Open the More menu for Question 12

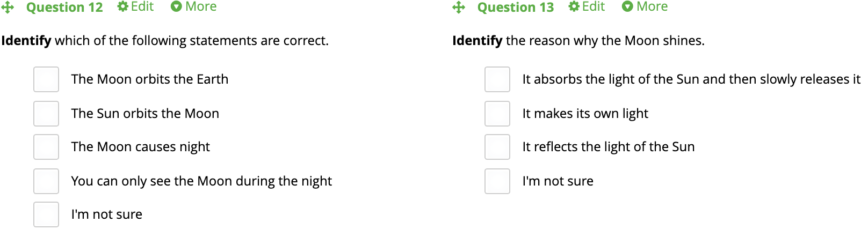tap(200, 6)
